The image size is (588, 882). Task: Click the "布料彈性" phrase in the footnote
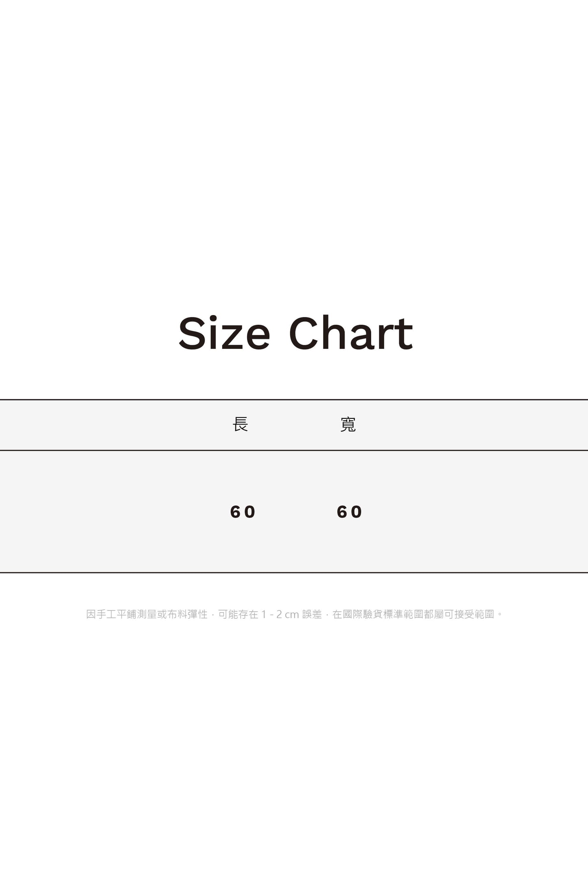point(188,614)
